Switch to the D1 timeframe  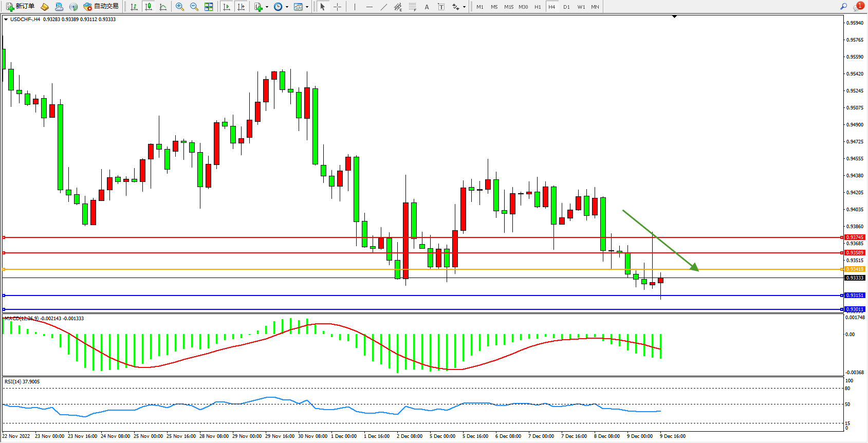pyautogui.click(x=566, y=7)
